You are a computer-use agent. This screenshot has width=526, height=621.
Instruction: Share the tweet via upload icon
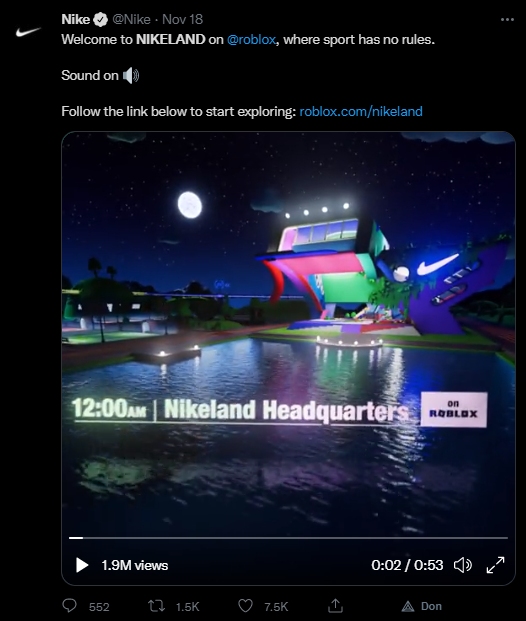tap(335, 605)
